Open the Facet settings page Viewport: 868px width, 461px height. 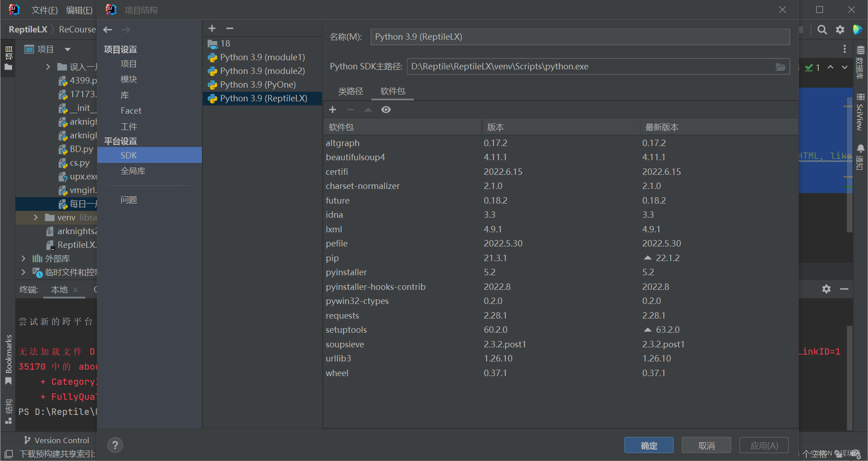pos(131,110)
